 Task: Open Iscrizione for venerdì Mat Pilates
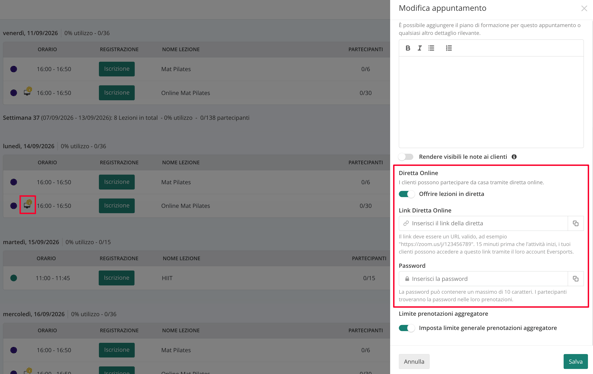pos(116,69)
